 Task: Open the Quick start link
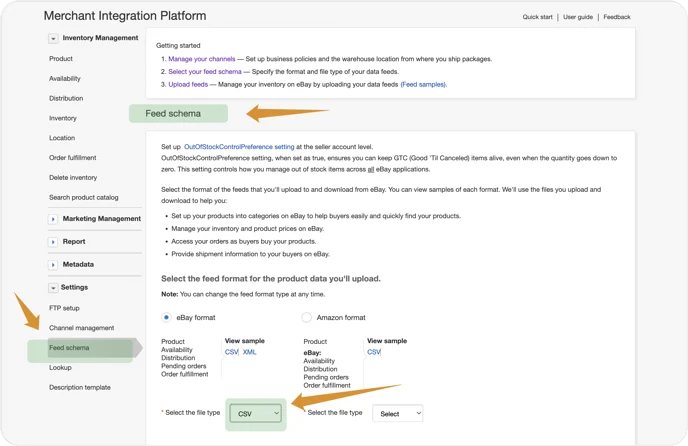pos(538,17)
